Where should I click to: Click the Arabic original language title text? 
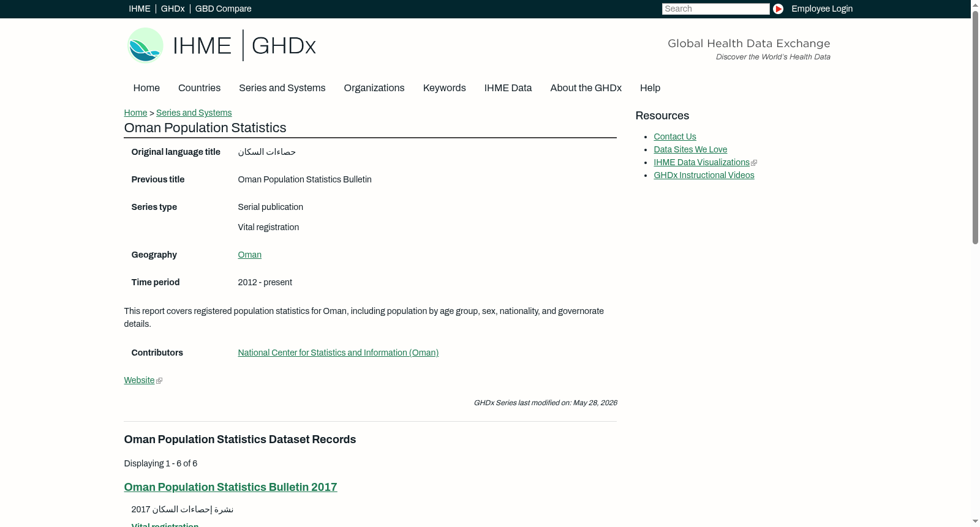coord(266,152)
